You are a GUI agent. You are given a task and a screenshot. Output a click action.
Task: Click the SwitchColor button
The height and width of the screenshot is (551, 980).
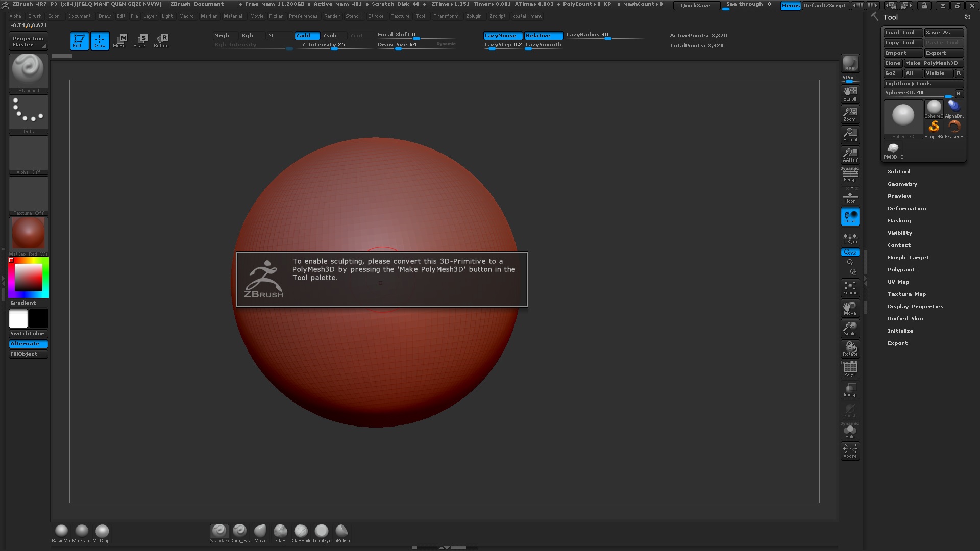(29, 334)
